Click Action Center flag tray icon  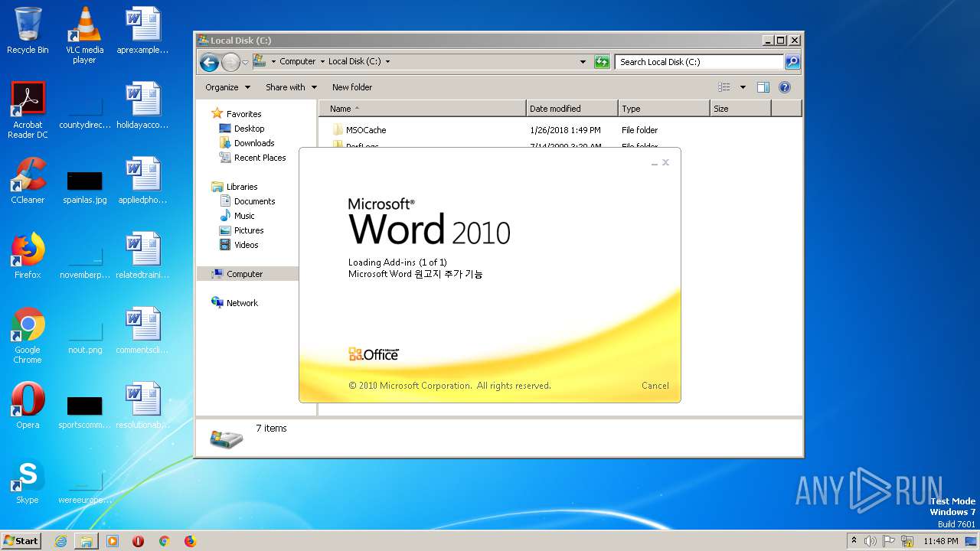[889, 541]
